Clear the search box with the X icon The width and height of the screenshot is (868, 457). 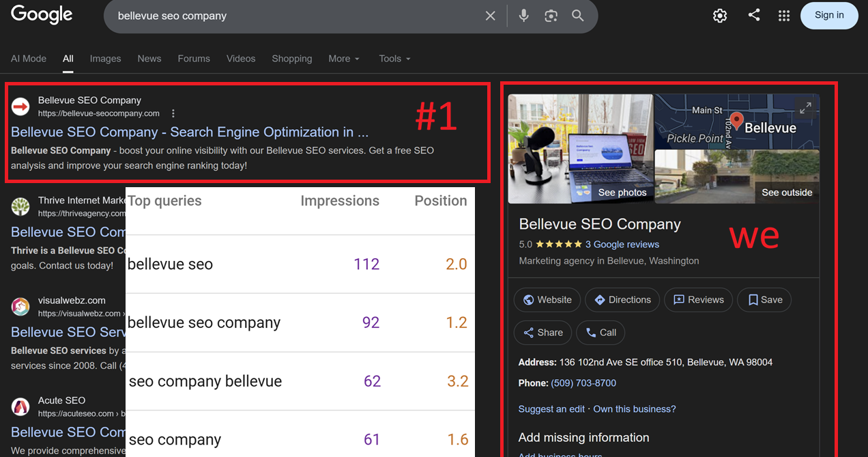tap(490, 16)
